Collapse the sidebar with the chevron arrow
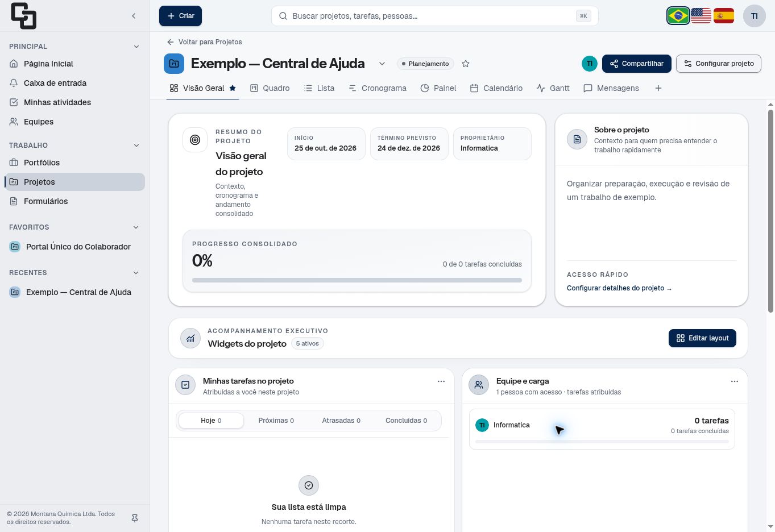Viewport: 775px width, 532px height. point(134,16)
